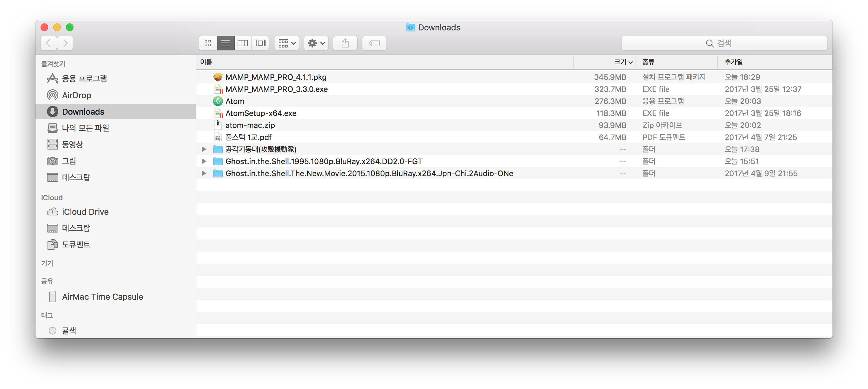Select the 풀스택 1교.pdf file icon
Viewport: 868px width, 389px height.
[218, 137]
